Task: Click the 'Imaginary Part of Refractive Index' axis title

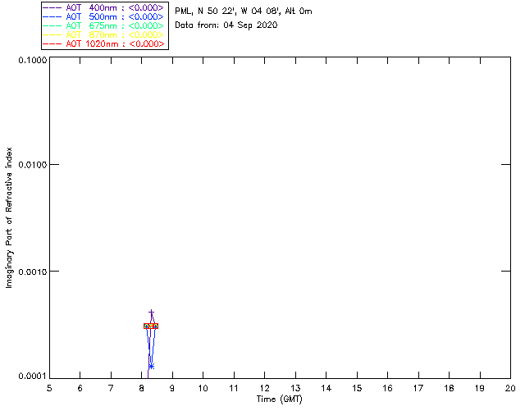Action: tap(9, 217)
